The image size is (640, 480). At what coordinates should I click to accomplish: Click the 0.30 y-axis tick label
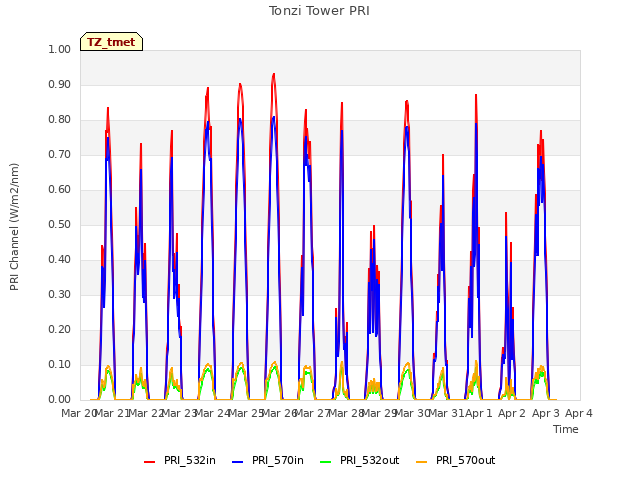pyautogui.click(x=60, y=294)
